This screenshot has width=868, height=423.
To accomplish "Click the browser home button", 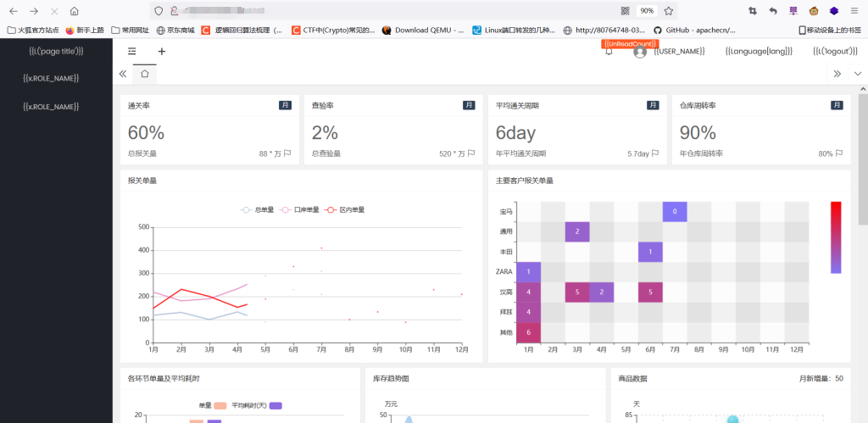I will point(75,11).
